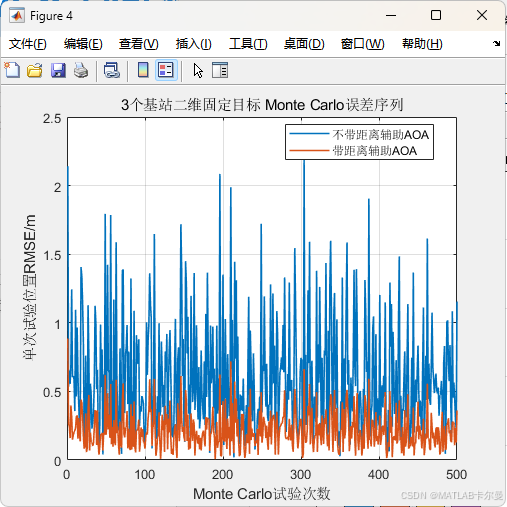The height and width of the screenshot is (507, 507).
Task: Click the y-axis tick label 1.5
Action: coord(52,255)
